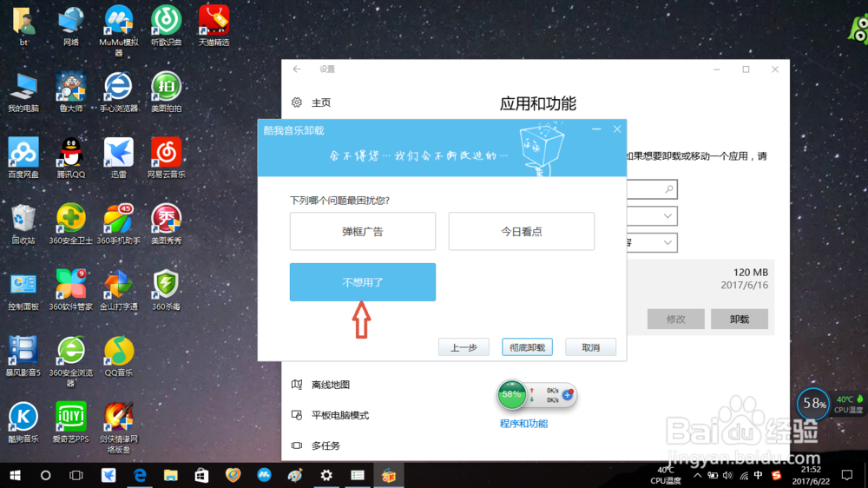The image size is (868, 488).
Task: Open 百度网盘 desktop icon
Action: (23, 157)
